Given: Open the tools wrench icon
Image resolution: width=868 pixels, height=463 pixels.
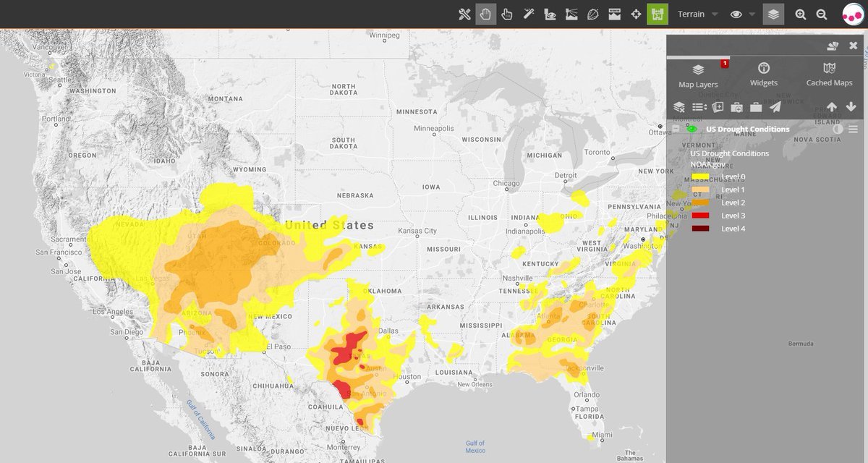Looking at the screenshot, I should tap(464, 14).
